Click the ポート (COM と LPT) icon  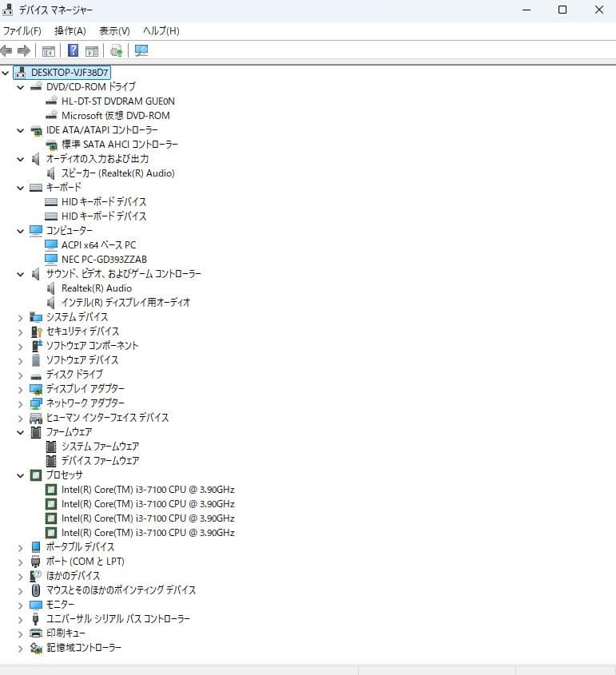coord(36,562)
